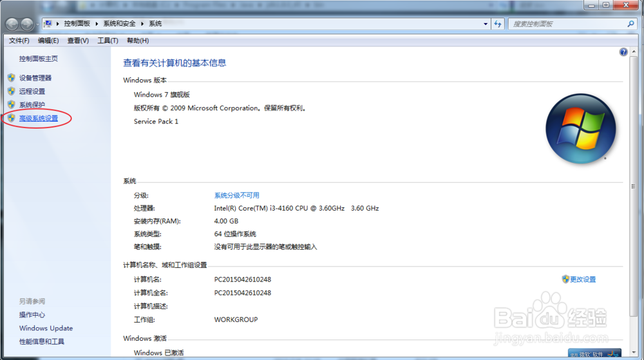
Task: Click 更改设置 link
Action: tap(583, 279)
